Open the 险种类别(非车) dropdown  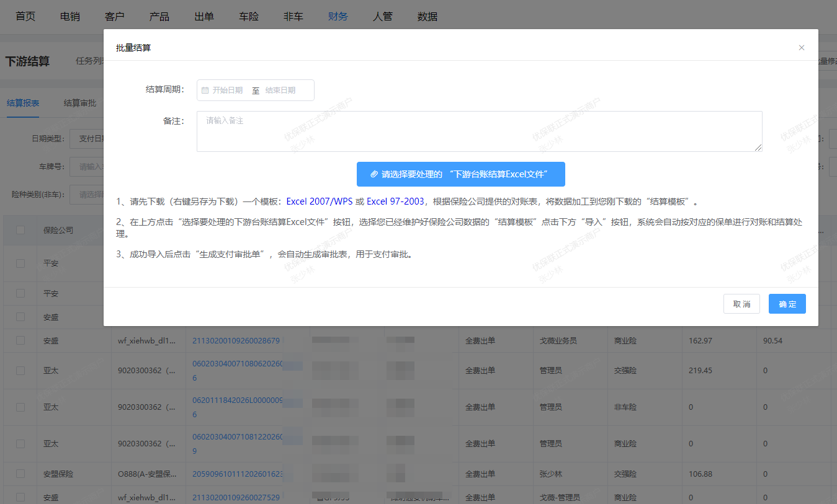point(87,194)
